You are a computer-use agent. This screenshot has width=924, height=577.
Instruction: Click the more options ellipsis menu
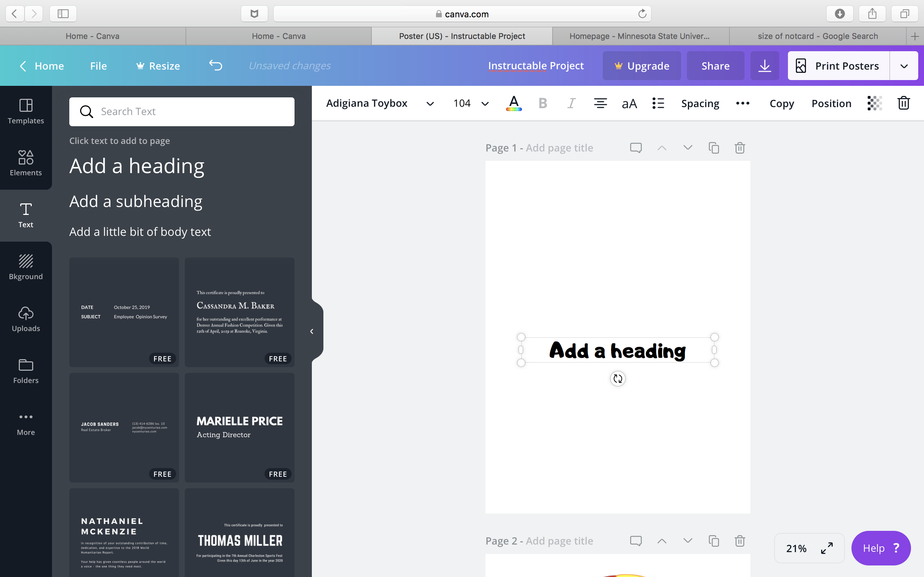tap(744, 103)
